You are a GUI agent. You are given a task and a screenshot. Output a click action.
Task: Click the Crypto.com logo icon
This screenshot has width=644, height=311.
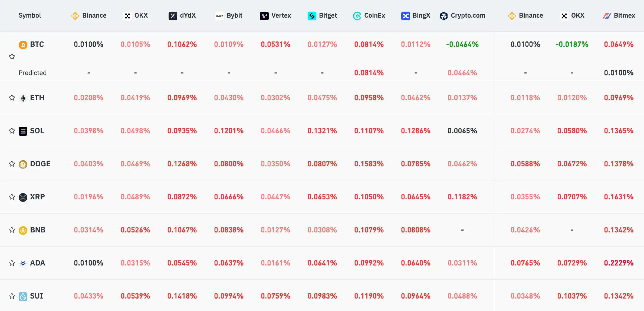(443, 16)
